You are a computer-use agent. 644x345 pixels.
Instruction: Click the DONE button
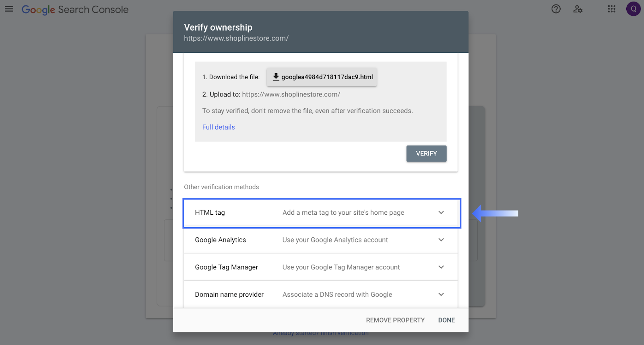[x=446, y=320]
